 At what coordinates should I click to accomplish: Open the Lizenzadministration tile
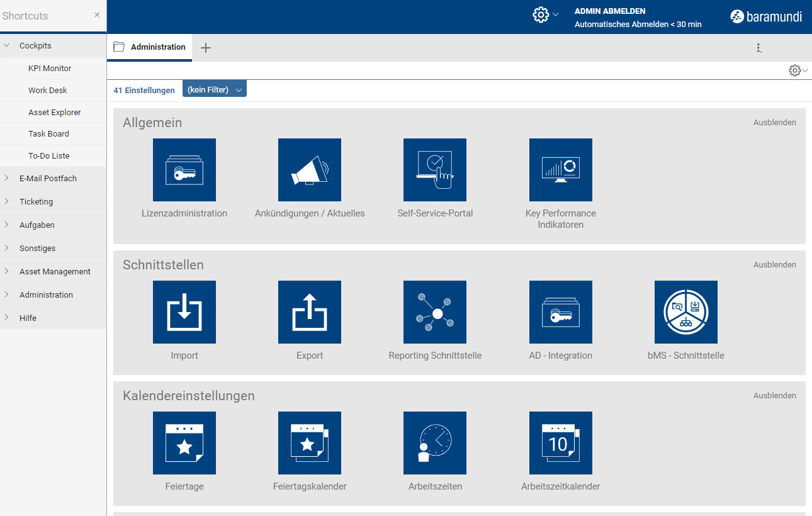pyautogui.click(x=184, y=170)
